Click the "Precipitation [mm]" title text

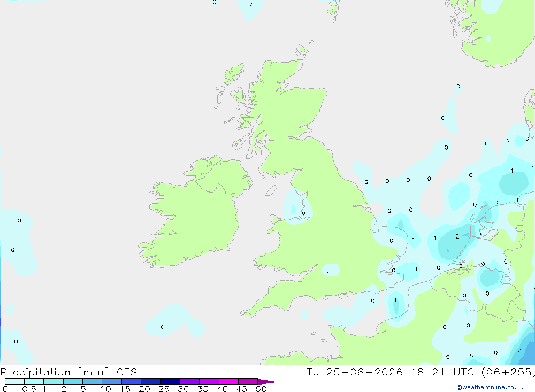tap(55, 372)
